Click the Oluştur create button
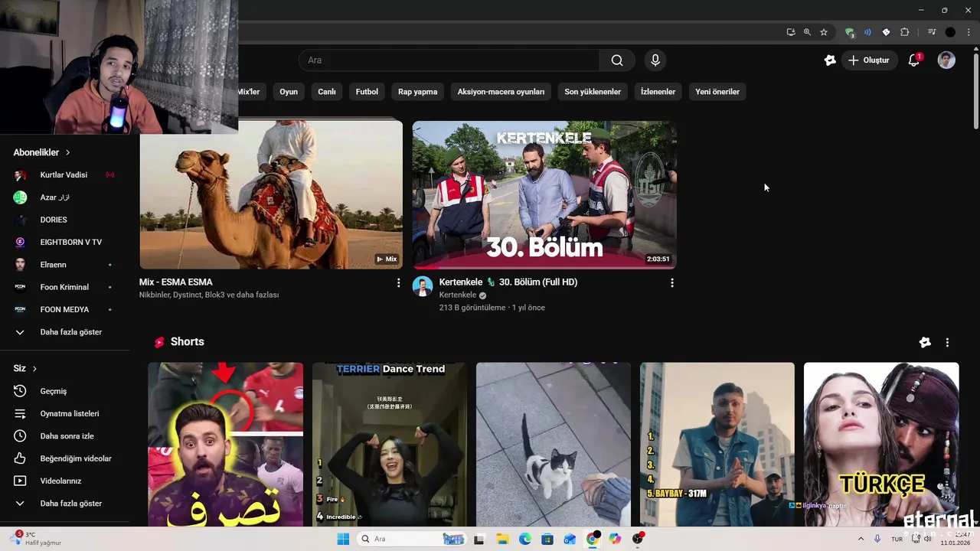The width and height of the screenshot is (980, 551). pos(869,60)
